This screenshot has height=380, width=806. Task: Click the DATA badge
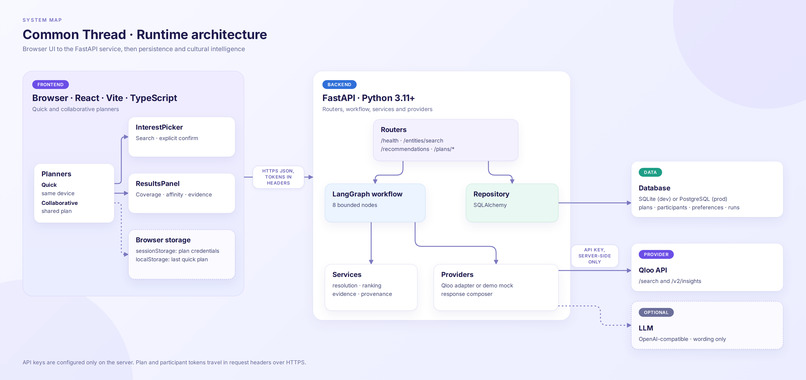650,172
